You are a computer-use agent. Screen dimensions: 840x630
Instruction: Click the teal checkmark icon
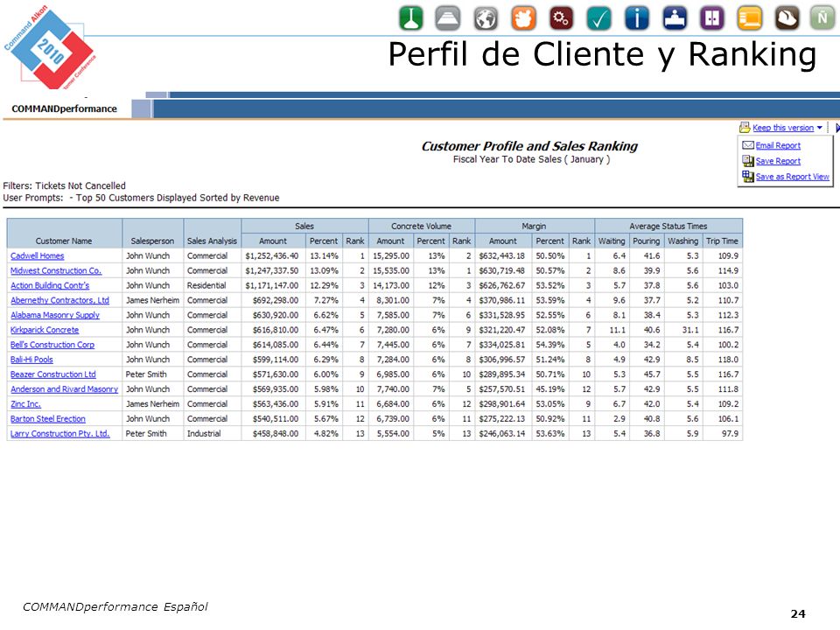tap(598, 18)
